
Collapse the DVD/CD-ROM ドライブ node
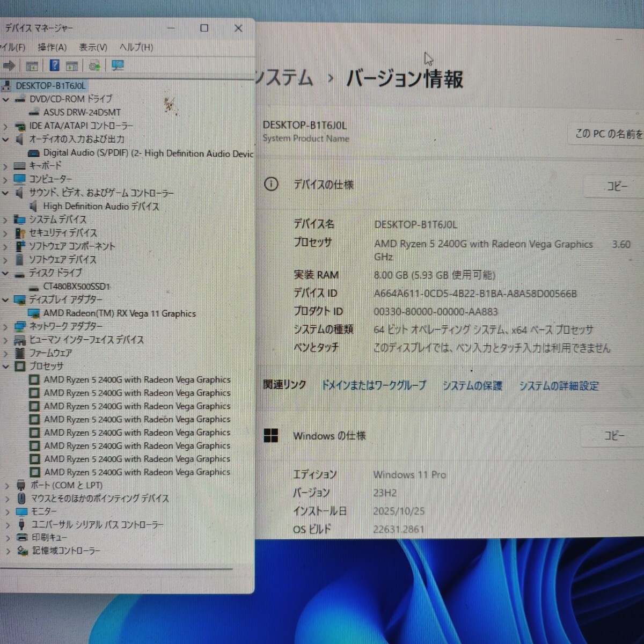(5, 99)
